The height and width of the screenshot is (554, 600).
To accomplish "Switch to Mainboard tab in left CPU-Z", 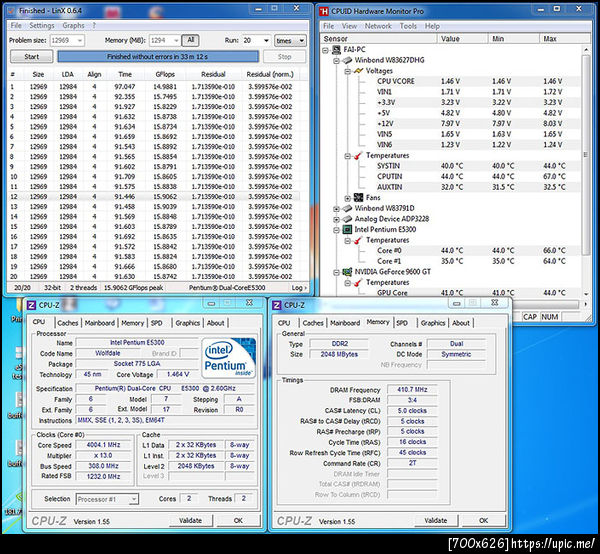I will click(99, 323).
